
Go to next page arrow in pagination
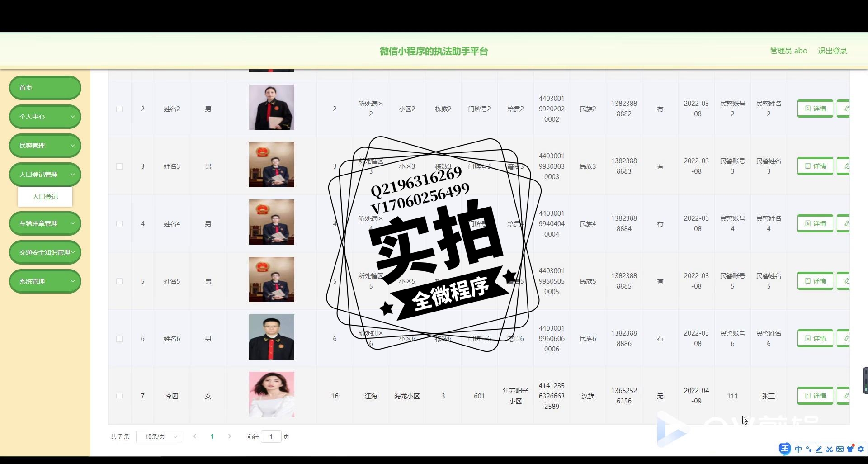click(230, 436)
